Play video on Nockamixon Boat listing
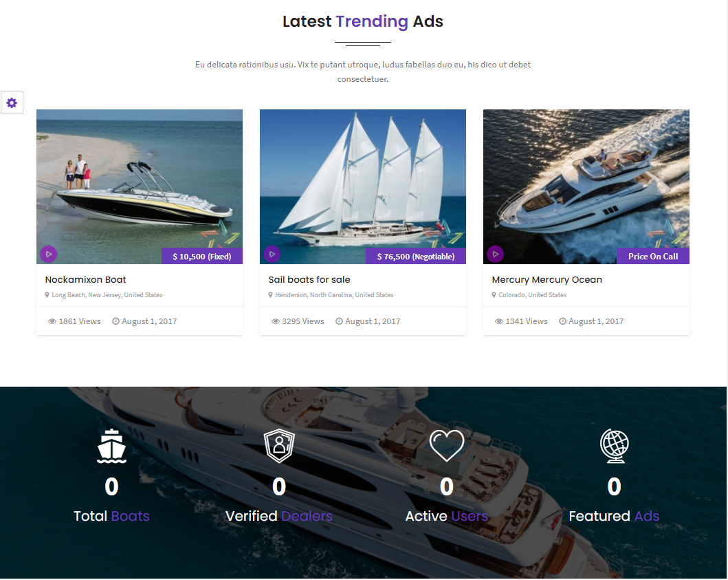The height and width of the screenshot is (580, 728). pos(48,254)
